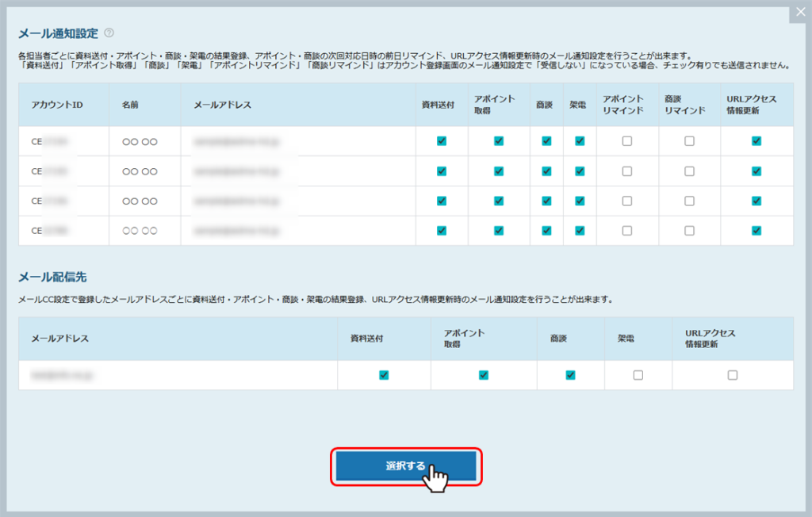Uncheck URLアクセス情報更新 in the third account row
The width and height of the screenshot is (812, 517).
click(756, 201)
